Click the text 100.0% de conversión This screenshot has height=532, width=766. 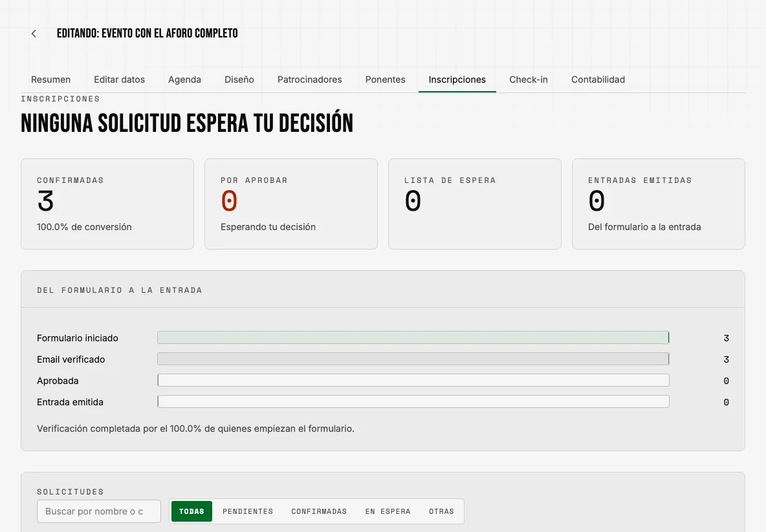click(84, 227)
